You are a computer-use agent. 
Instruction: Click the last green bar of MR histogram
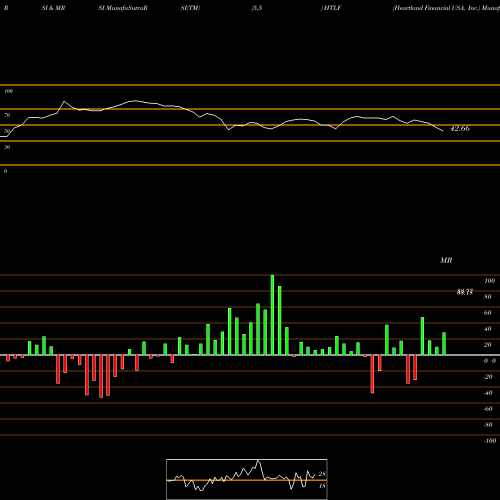(x=444, y=344)
